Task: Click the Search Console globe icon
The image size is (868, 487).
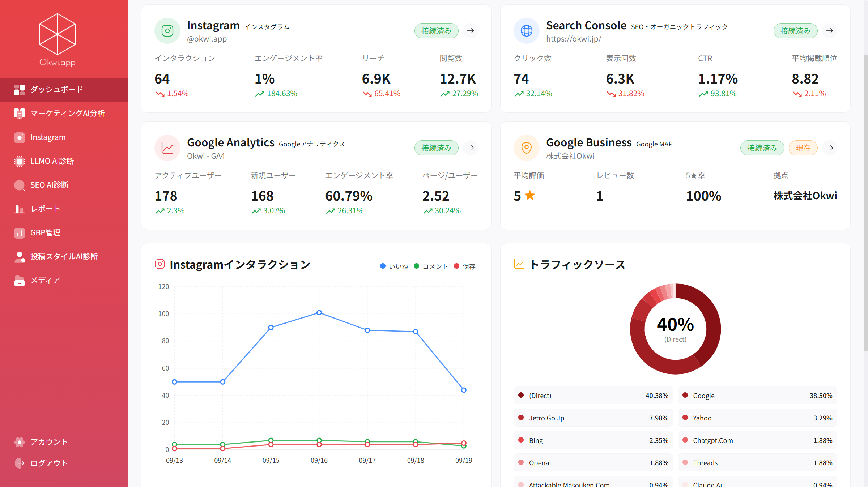Action: pos(526,31)
